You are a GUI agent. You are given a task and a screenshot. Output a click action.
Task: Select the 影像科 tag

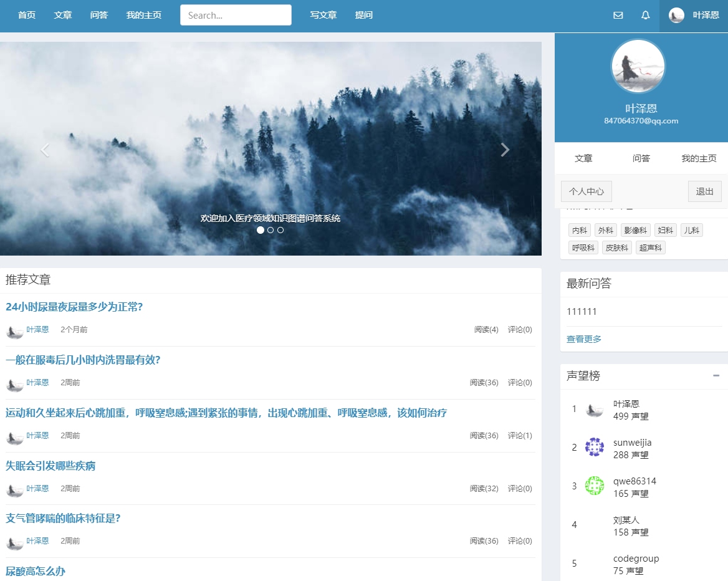pyautogui.click(x=636, y=231)
